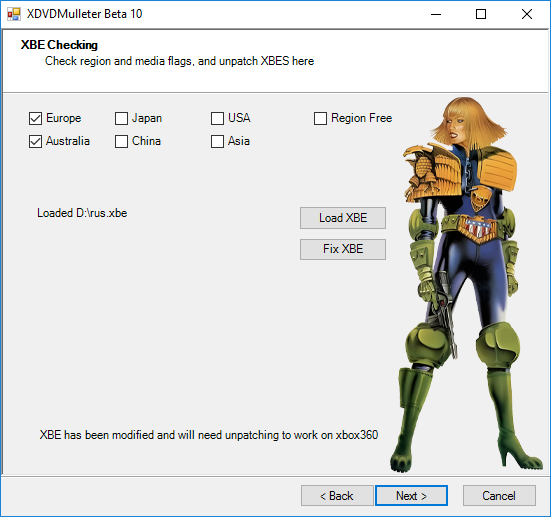The height and width of the screenshot is (517, 551).
Task: Tick the China region checkbox
Action: pos(121,141)
